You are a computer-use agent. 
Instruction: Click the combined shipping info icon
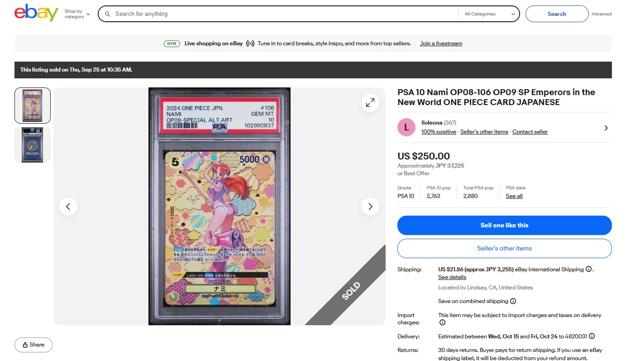(x=513, y=301)
